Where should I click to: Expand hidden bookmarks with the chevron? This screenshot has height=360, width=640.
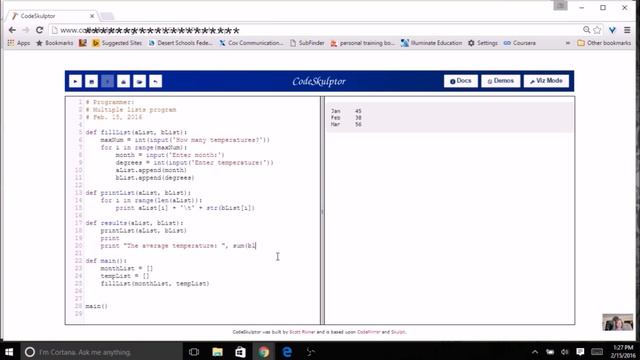tap(568, 43)
